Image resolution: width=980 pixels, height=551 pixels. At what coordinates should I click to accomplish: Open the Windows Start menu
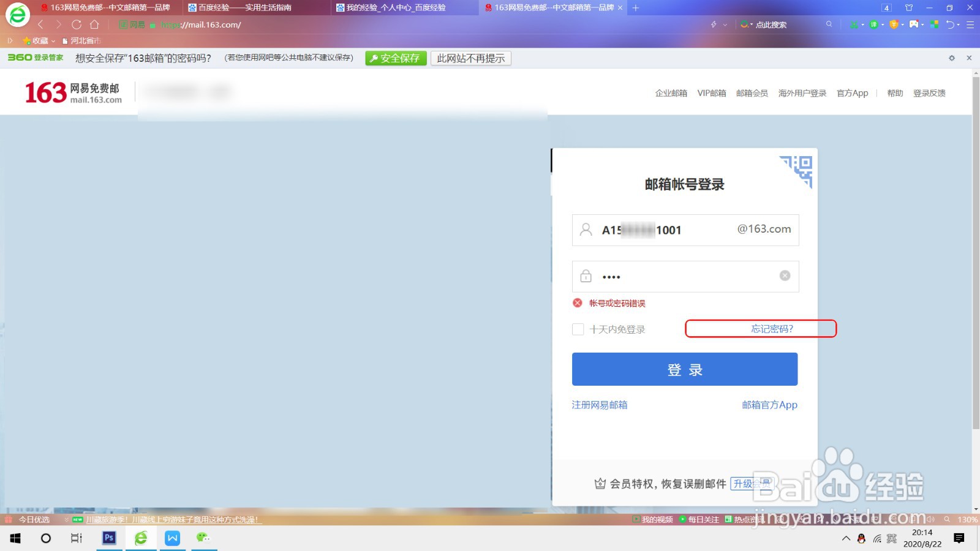(15, 538)
